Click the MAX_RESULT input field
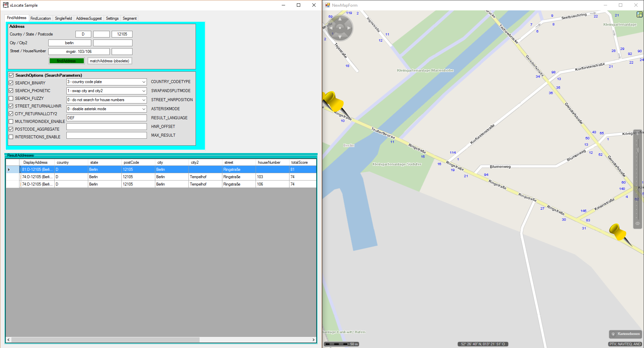Screen dimensions: 644x348 point(106,135)
